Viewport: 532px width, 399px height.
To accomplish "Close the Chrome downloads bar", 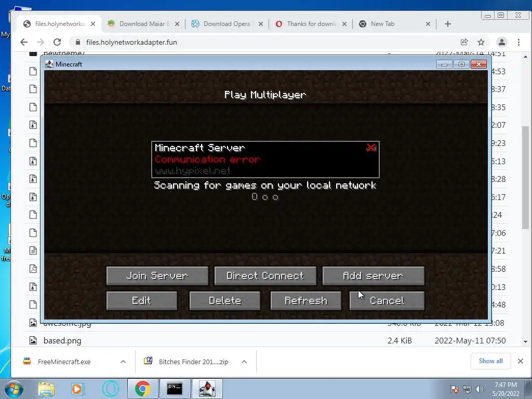I will (521, 361).
